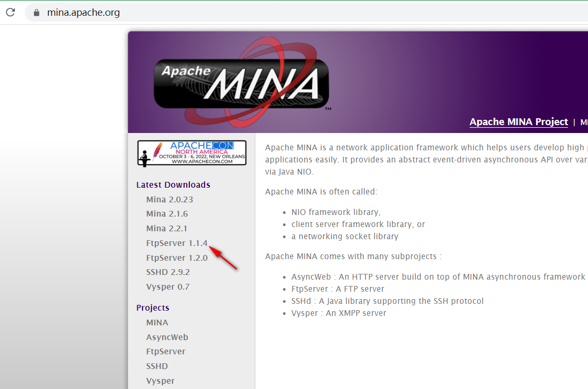Open the ApacheCon North America banner
The height and width of the screenshot is (389, 588).
(192, 153)
